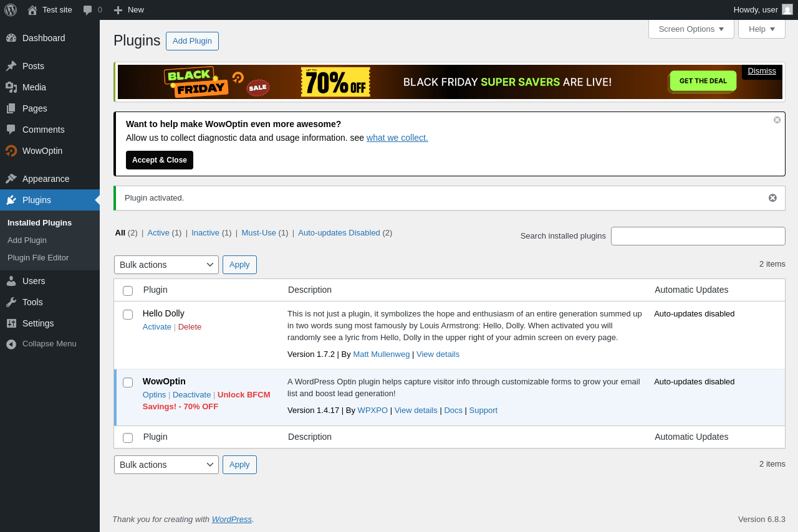Image resolution: width=798 pixels, height=532 pixels.
Task: Open the top Bulk actions dropdown
Action: (x=166, y=265)
